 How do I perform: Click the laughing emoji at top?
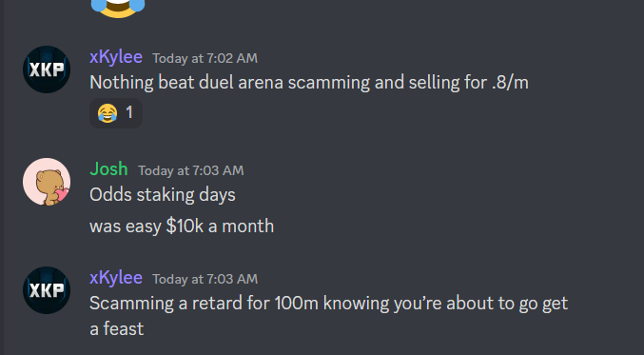point(118,8)
